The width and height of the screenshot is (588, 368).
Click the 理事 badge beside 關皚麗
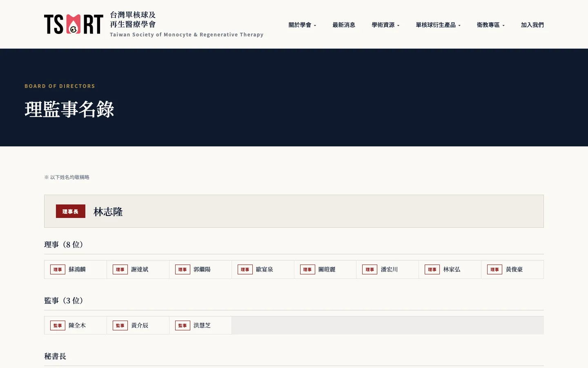tap(307, 269)
